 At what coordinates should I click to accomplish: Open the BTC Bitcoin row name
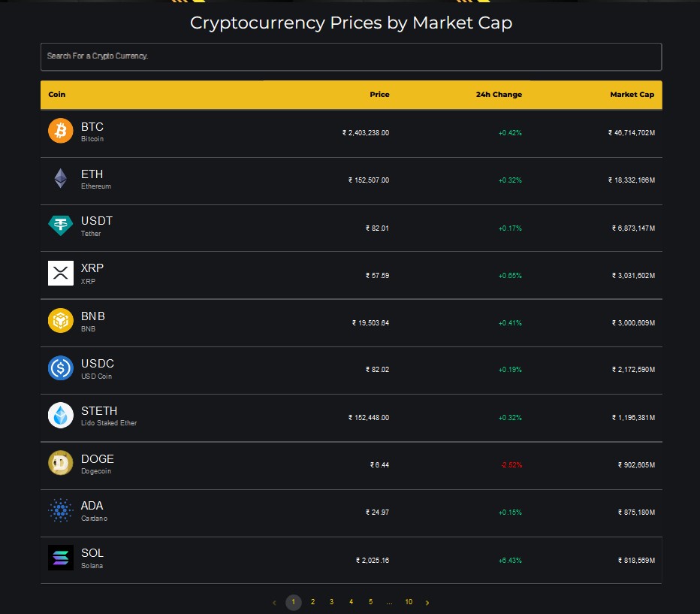coord(92,132)
